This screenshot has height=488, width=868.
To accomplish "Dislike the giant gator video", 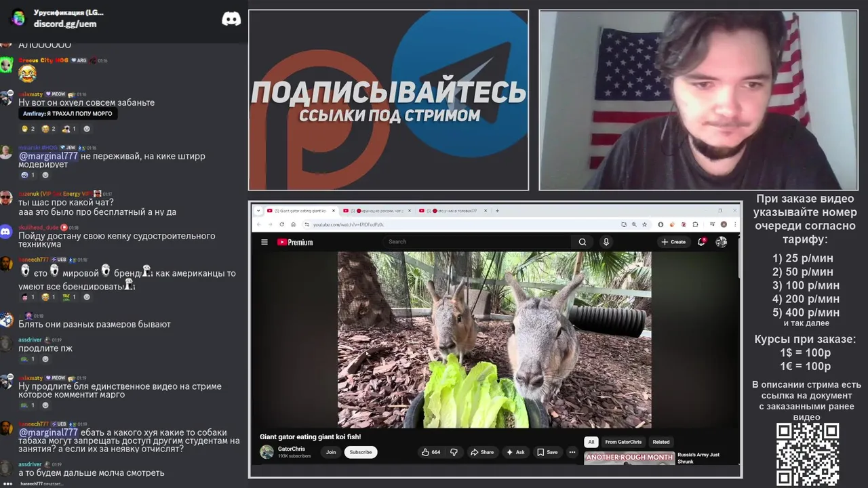I will coord(454,452).
